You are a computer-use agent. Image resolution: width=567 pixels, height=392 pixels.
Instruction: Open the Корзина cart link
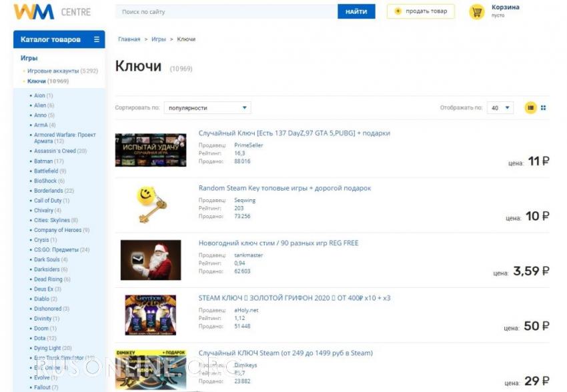505,7
